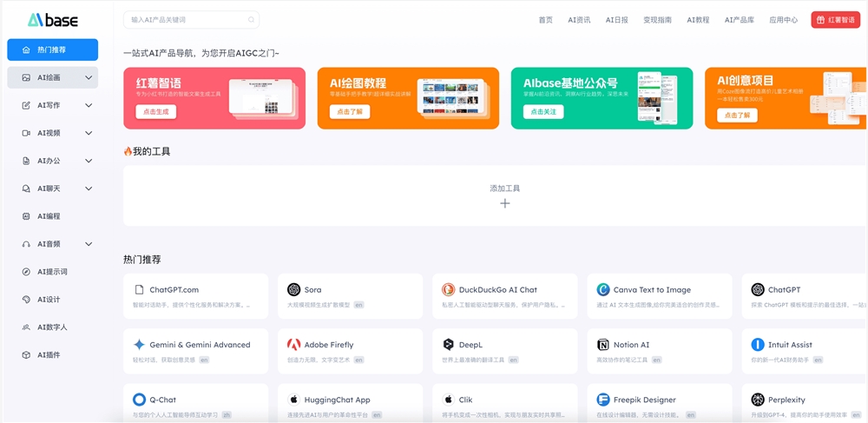Click 点击关注 on the green banner
This screenshot has height=423, width=868.
click(542, 112)
